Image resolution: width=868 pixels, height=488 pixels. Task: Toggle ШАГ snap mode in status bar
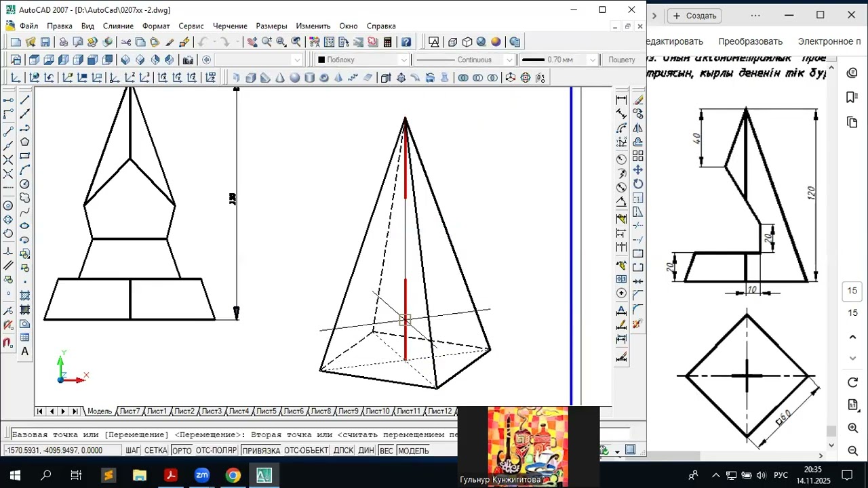click(x=133, y=451)
